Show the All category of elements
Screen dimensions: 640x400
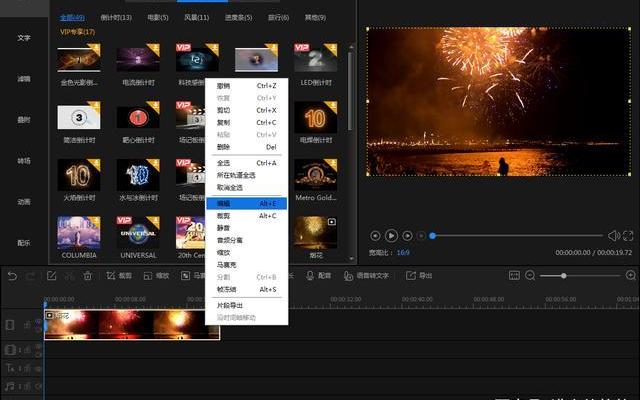point(72,18)
